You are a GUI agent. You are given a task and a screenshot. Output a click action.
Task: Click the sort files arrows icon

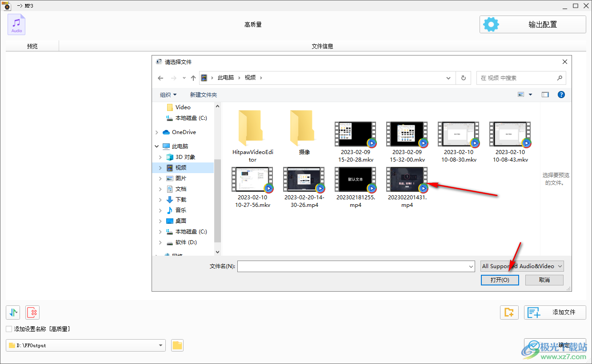coord(13,313)
